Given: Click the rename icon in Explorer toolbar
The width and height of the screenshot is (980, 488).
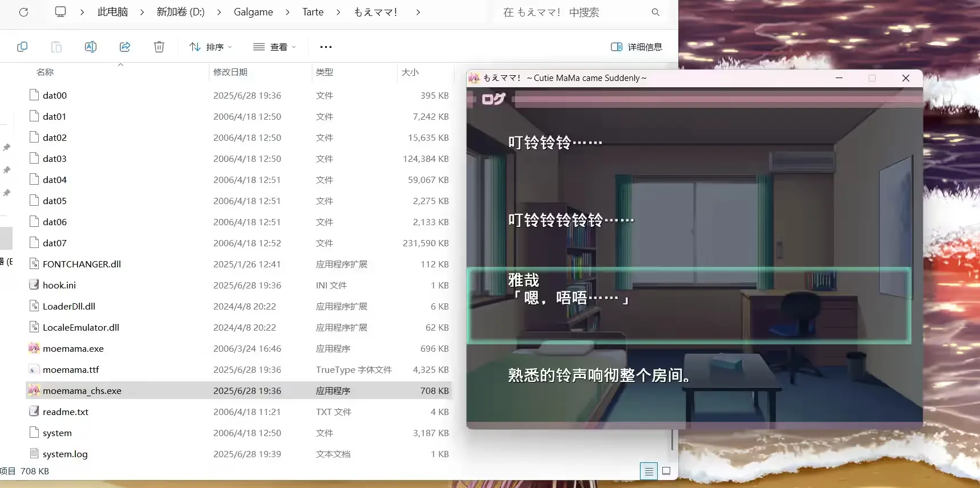Looking at the screenshot, I should [x=91, y=47].
